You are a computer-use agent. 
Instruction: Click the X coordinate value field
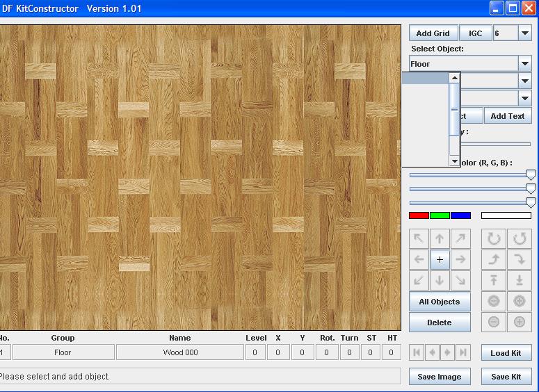pyautogui.click(x=278, y=352)
